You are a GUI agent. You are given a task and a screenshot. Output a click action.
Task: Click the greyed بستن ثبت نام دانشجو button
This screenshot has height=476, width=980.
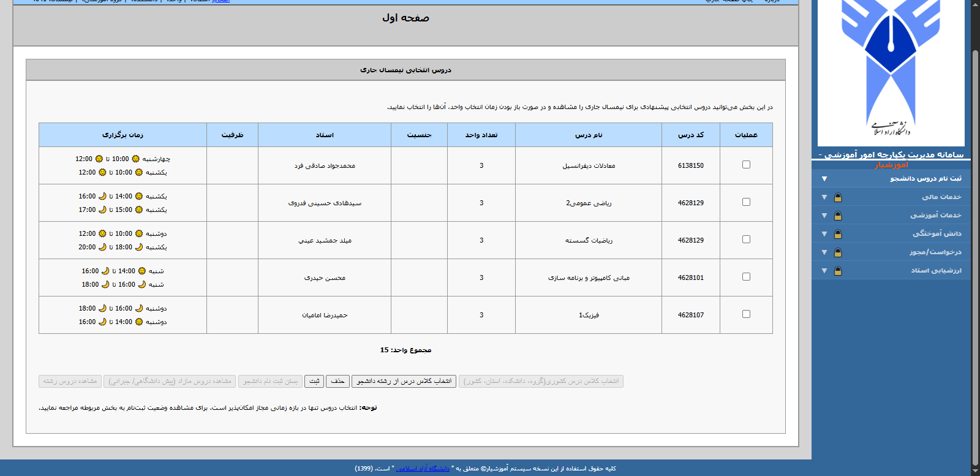270,381
